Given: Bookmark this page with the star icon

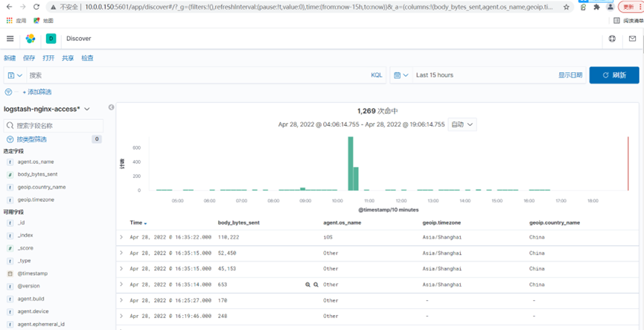Looking at the screenshot, I should point(567,7).
